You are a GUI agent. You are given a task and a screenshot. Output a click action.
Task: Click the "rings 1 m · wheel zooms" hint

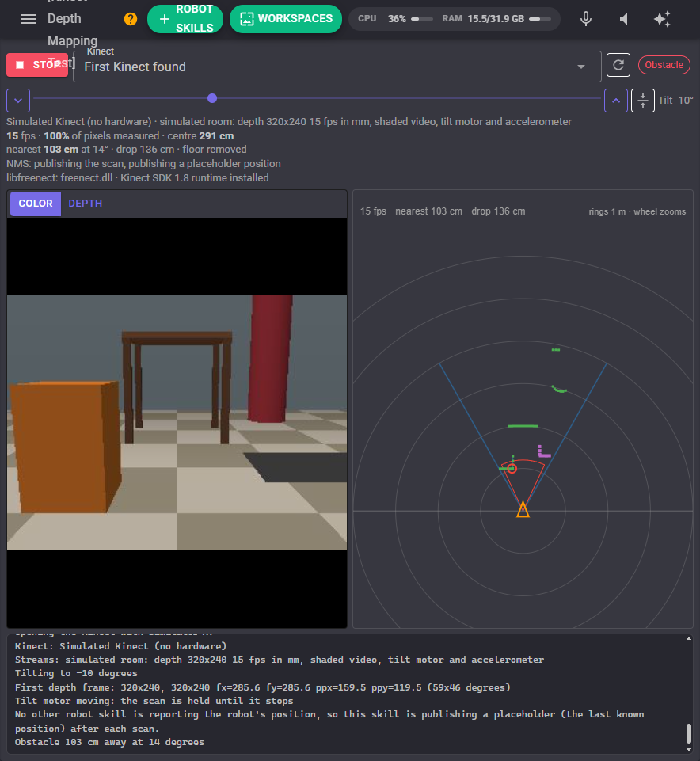pyautogui.click(x=637, y=211)
